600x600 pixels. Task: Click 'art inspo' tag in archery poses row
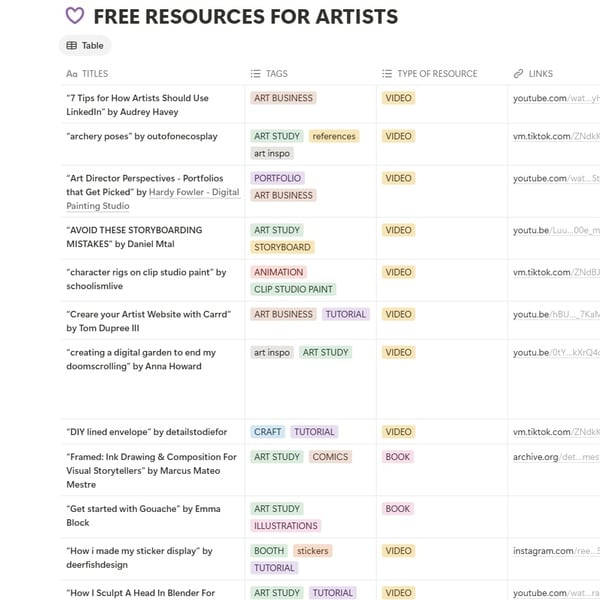(272, 153)
